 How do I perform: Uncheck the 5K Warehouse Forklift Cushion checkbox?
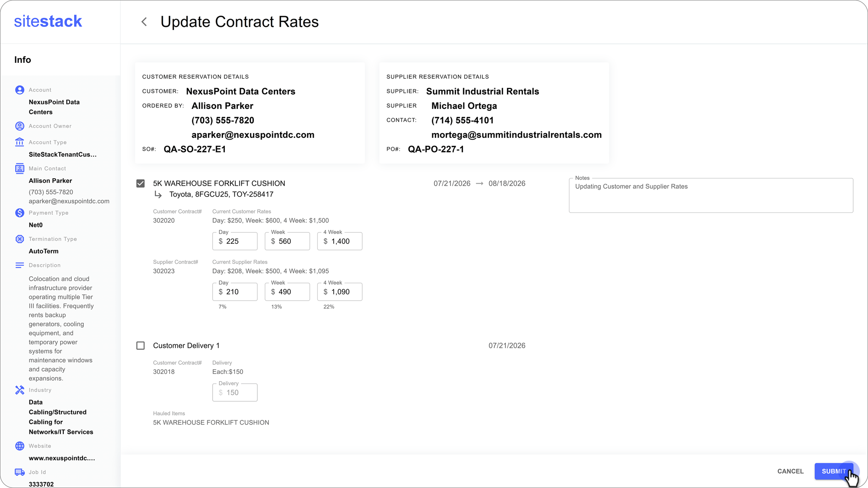point(140,183)
